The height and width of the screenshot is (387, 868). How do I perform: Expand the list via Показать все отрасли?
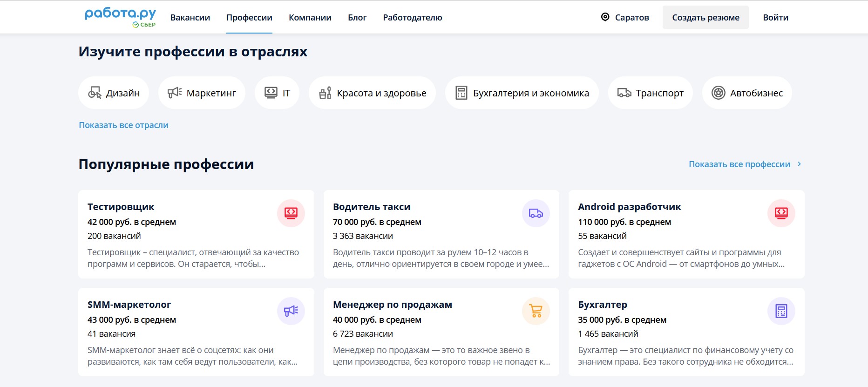point(123,125)
